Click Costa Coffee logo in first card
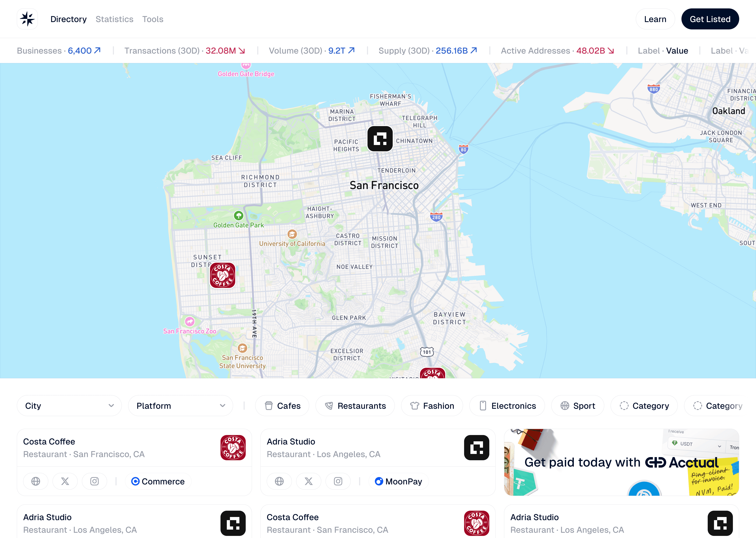Image resolution: width=756 pixels, height=538 pixels. pyautogui.click(x=233, y=448)
